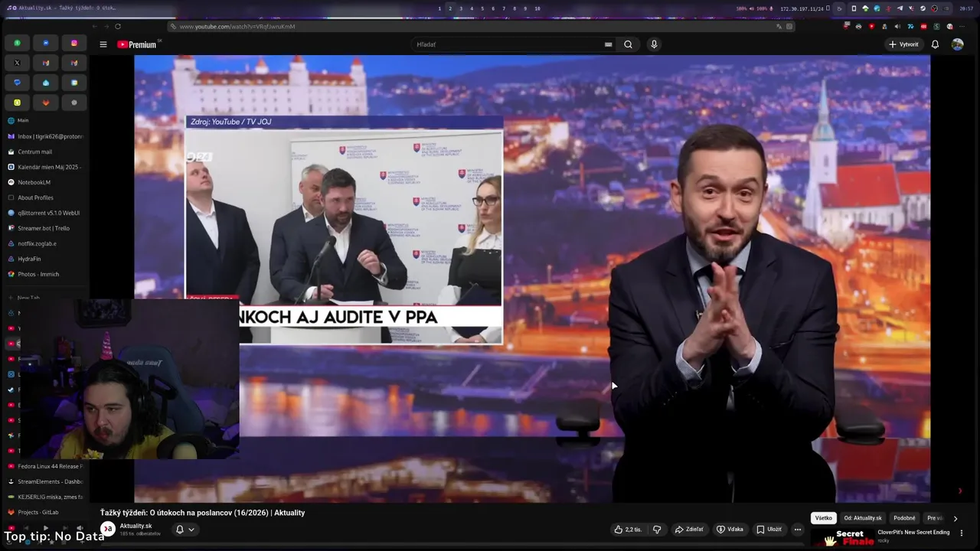Screen dimensions: 980x551
Task: Click the Vďaka thanks button
Action: pos(730,529)
